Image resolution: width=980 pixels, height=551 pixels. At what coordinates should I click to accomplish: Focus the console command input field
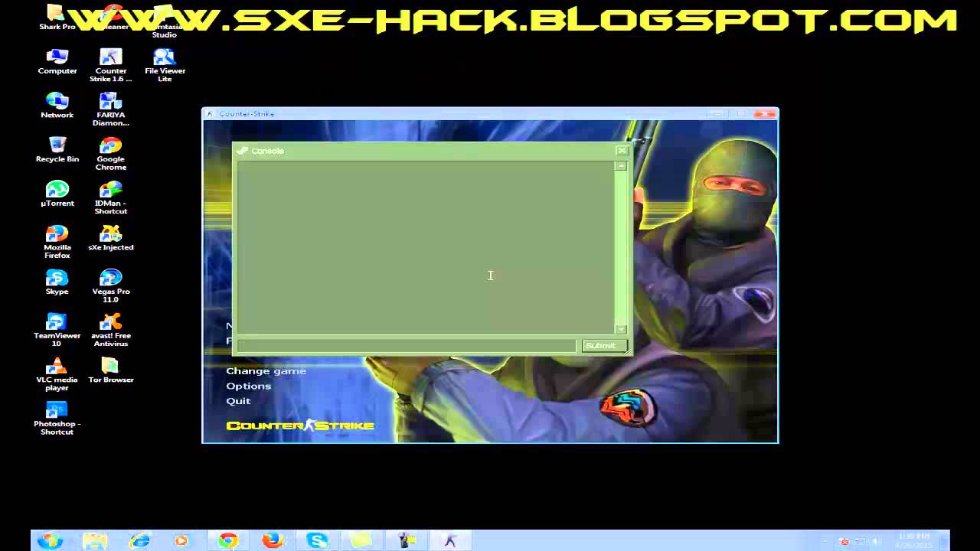407,346
